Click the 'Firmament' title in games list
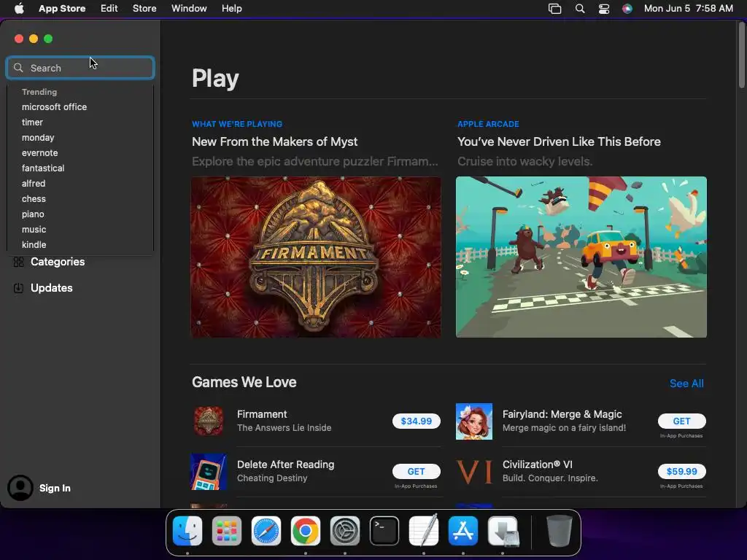The height and width of the screenshot is (560, 747). coord(262,414)
